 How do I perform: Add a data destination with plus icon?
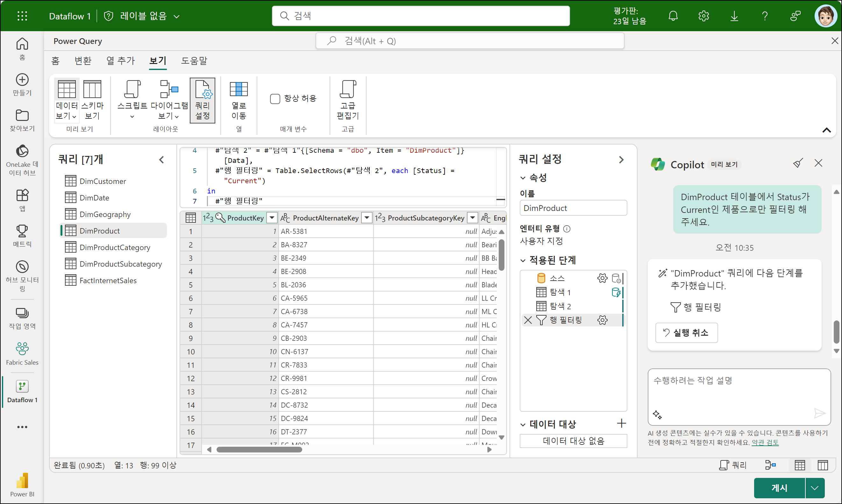coord(621,423)
